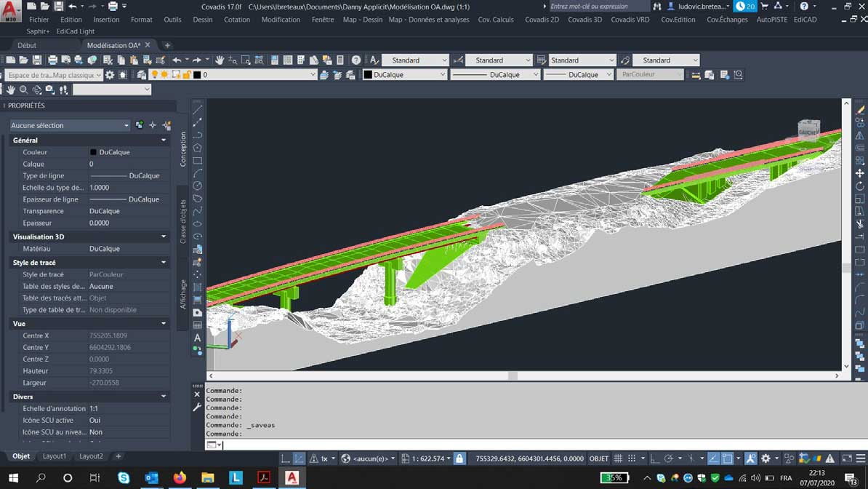This screenshot has width=868, height=489.
Task: Toggle the grid display in status bar
Action: pos(618,458)
